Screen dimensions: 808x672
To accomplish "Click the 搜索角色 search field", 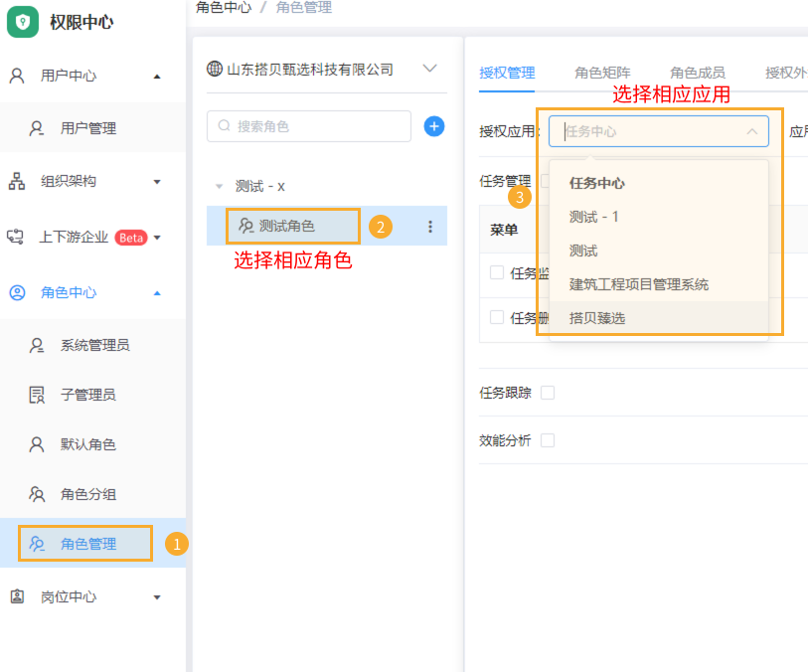I will tap(309, 126).
